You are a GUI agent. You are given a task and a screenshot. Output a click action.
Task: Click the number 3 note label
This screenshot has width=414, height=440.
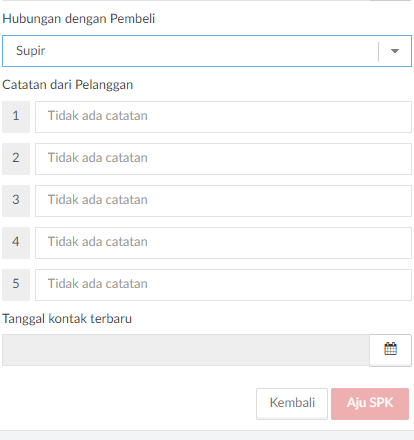pos(16,201)
